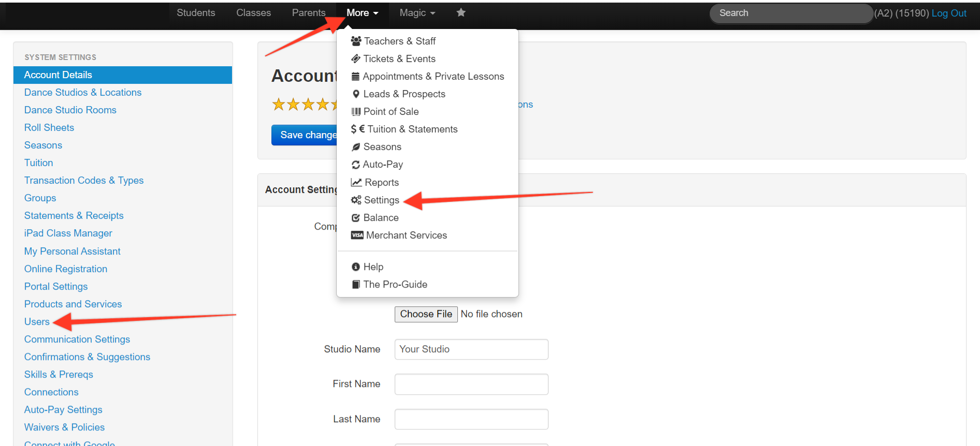The image size is (980, 446).
Task: Go to the Classes tab
Action: pyautogui.click(x=254, y=13)
